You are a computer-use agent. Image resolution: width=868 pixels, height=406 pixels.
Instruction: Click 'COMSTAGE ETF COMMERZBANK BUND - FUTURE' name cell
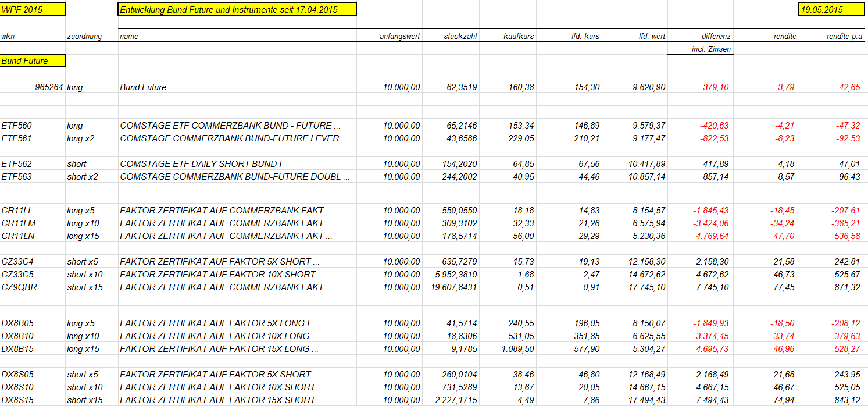click(230, 126)
